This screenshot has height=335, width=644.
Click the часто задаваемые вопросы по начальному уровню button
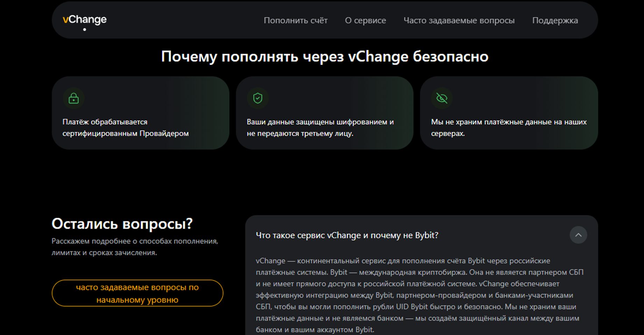[x=137, y=293]
